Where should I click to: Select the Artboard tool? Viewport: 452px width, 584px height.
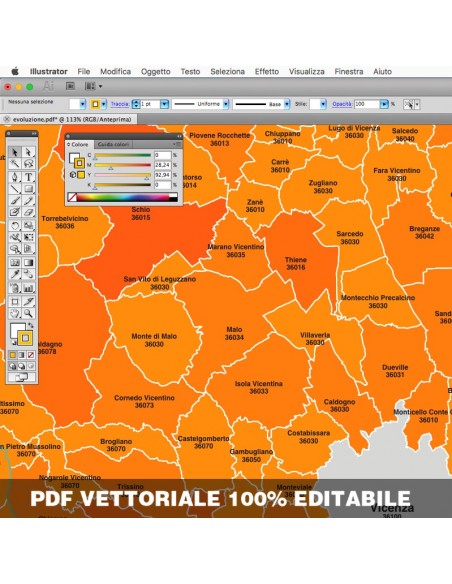coord(15,301)
